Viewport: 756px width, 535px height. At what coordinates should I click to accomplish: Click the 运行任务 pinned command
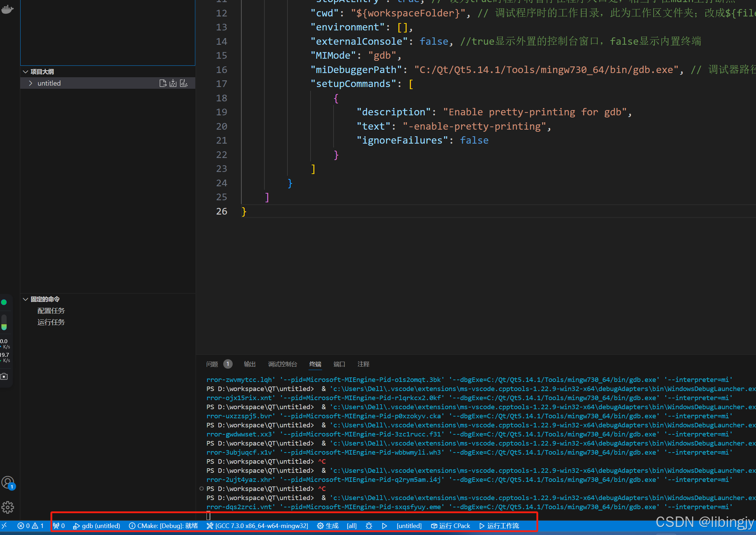51,322
